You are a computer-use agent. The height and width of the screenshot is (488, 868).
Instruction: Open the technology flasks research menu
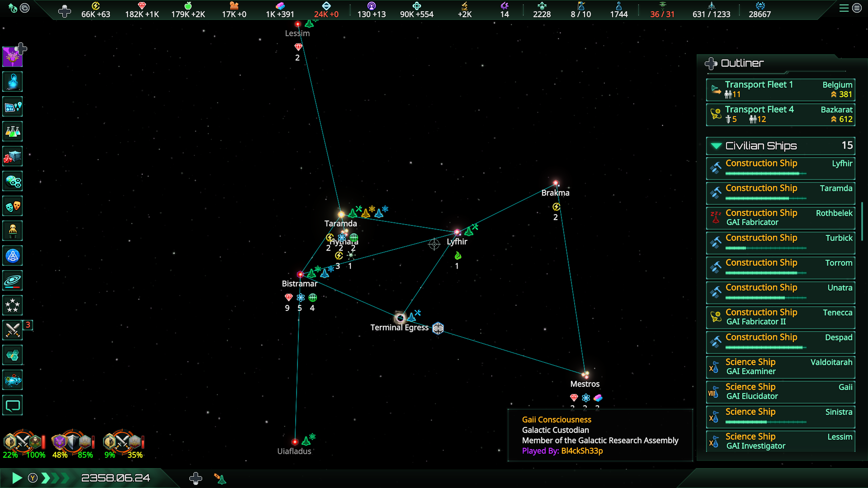(x=12, y=131)
